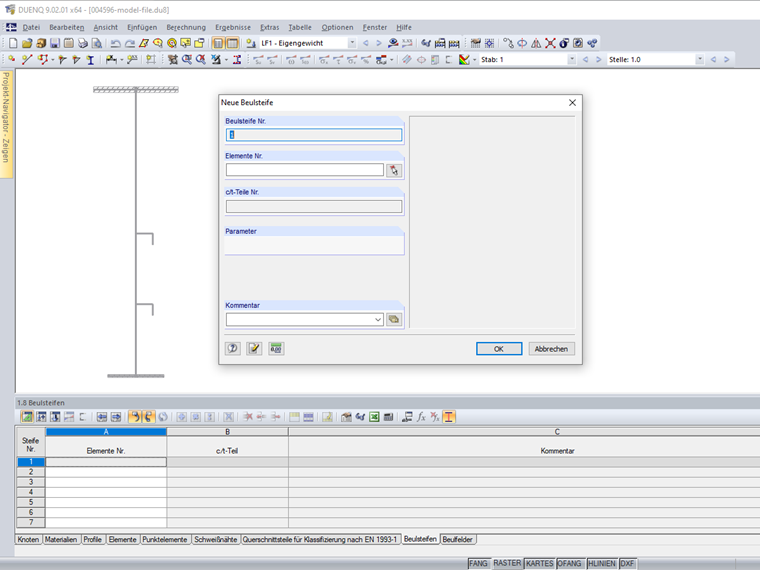
Task: Redo the last action
Action: [129, 43]
